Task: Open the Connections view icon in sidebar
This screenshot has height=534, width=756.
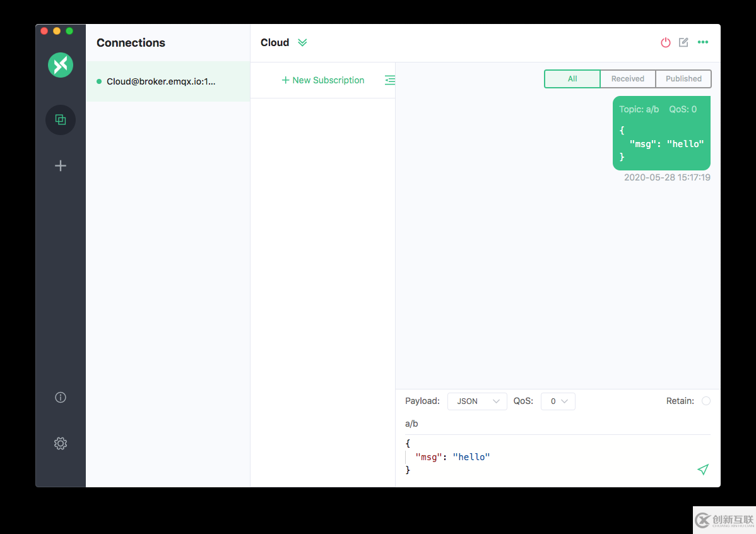Action: [x=61, y=120]
